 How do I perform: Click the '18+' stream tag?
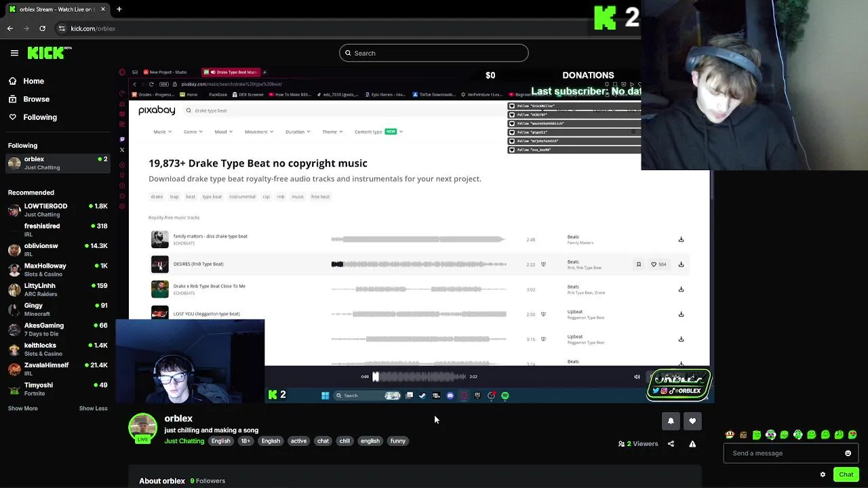[x=245, y=441]
